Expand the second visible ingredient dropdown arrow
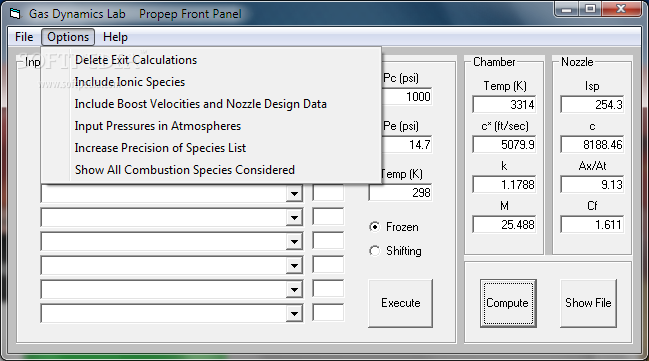The width and height of the screenshot is (649, 361). [x=294, y=217]
